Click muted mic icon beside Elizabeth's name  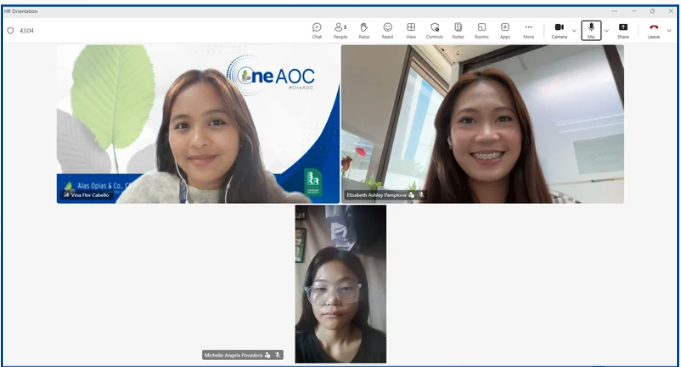pos(421,195)
